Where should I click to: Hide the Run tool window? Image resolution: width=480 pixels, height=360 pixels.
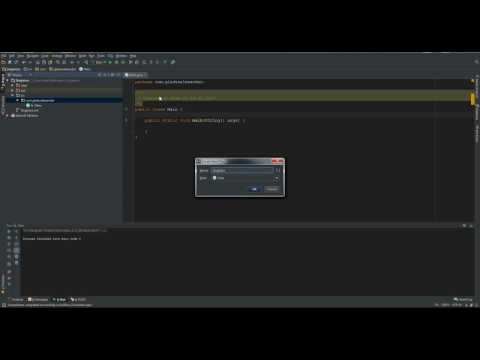[471, 226]
